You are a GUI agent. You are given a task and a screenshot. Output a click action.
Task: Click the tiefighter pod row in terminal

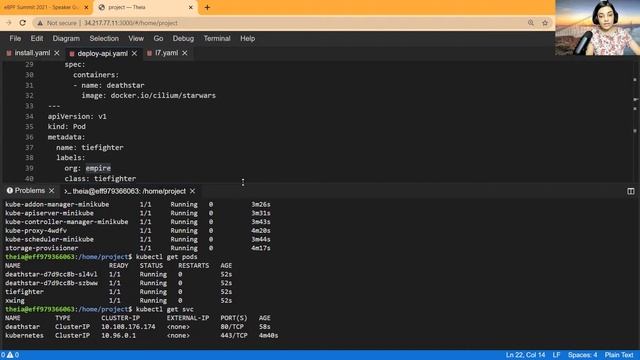118,292
